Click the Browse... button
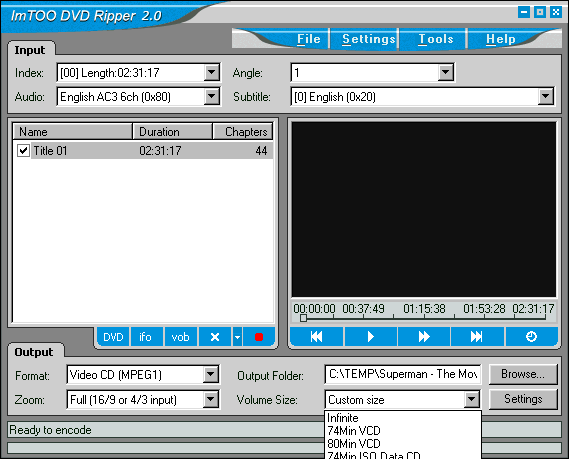Viewport: 569px width, 459px height. [x=523, y=374]
